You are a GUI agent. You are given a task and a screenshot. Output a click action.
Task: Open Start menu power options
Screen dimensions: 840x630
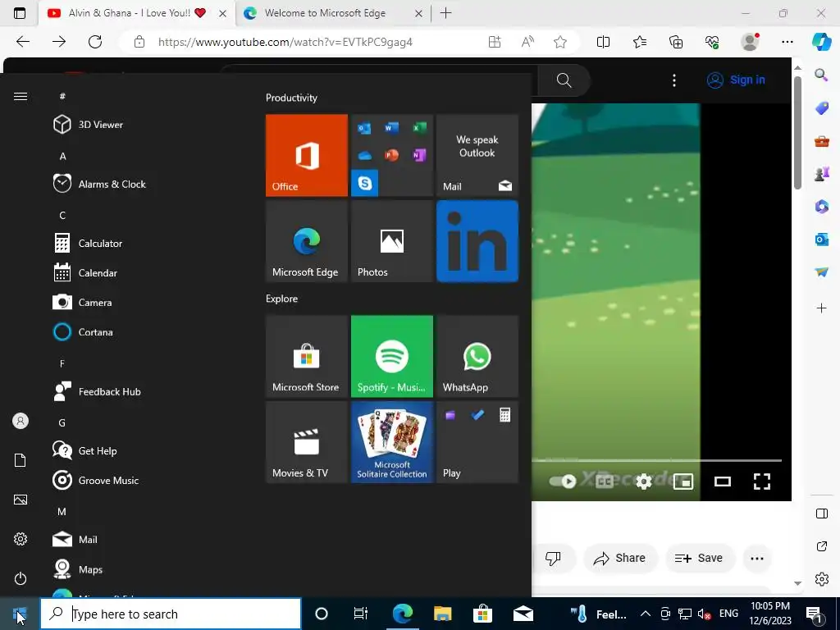click(21, 578)
